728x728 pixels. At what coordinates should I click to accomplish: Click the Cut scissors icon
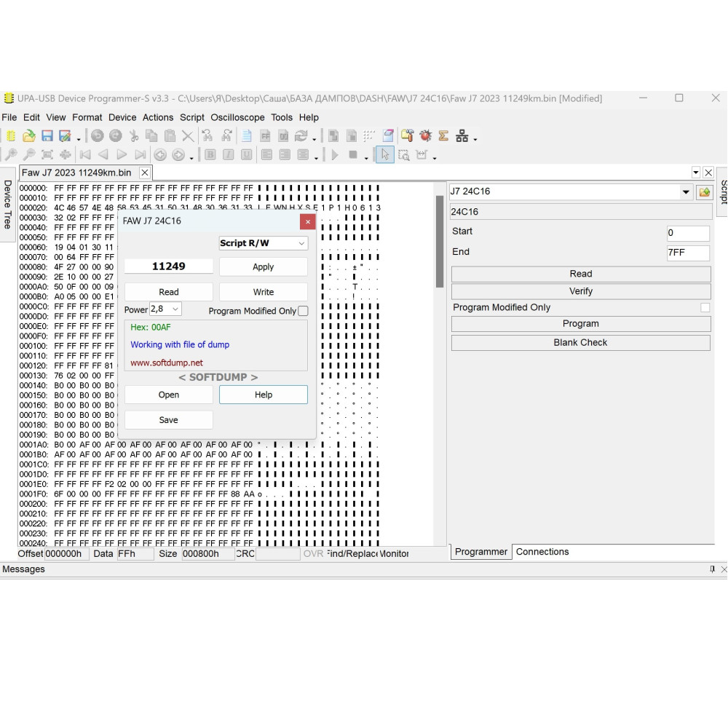[134, 135]
